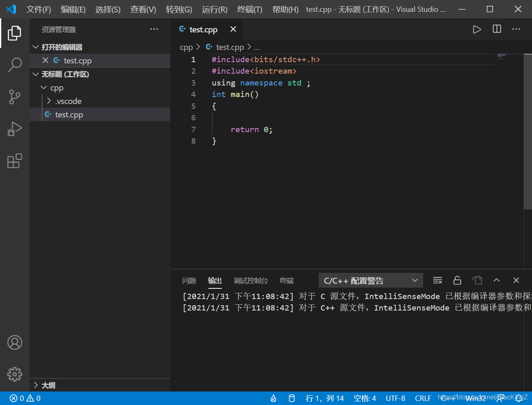
Task: Open the Search view in the activity bar
Action: coord(15,65)
